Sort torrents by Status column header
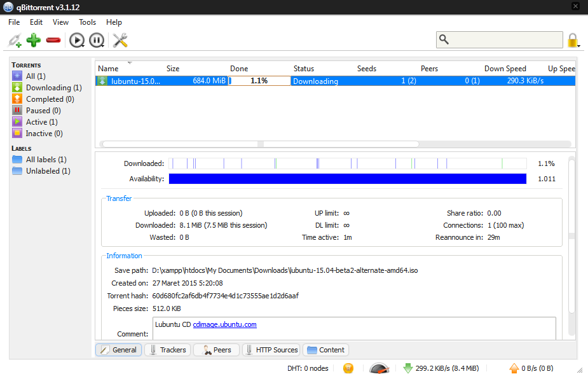This screenshot has height=374, width=588. click(304, 69)
